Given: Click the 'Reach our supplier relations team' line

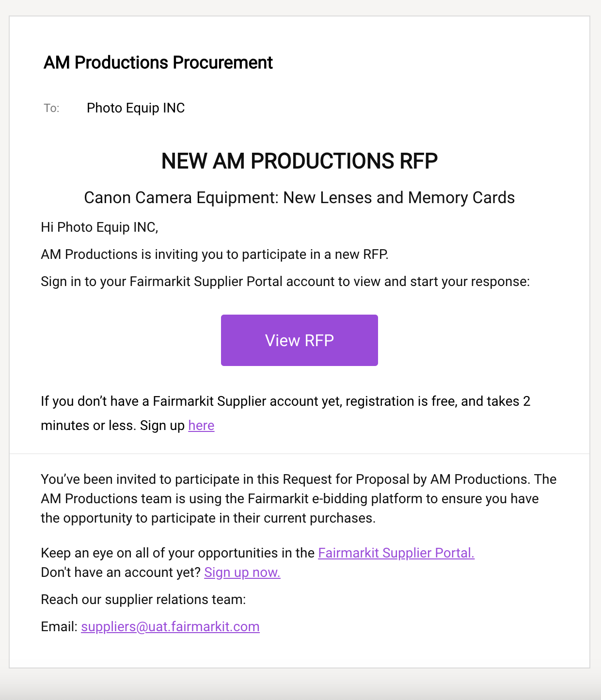Looking at the screenshot, I should 143,599.
